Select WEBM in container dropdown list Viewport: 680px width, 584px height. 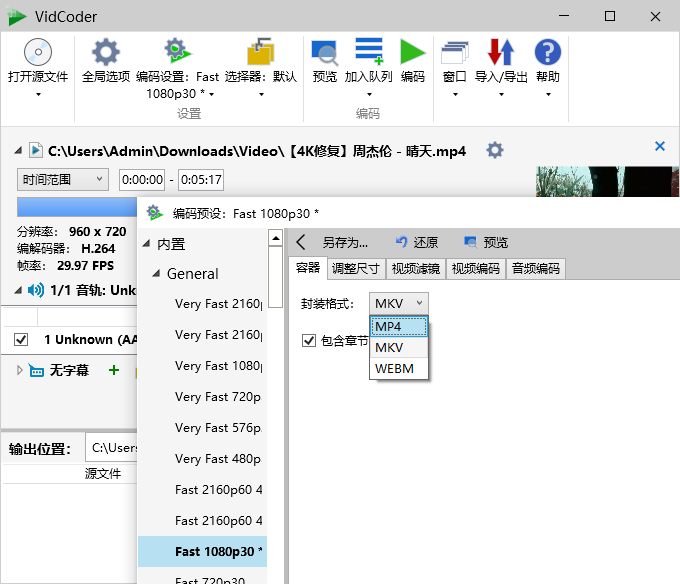click(399, 369)
